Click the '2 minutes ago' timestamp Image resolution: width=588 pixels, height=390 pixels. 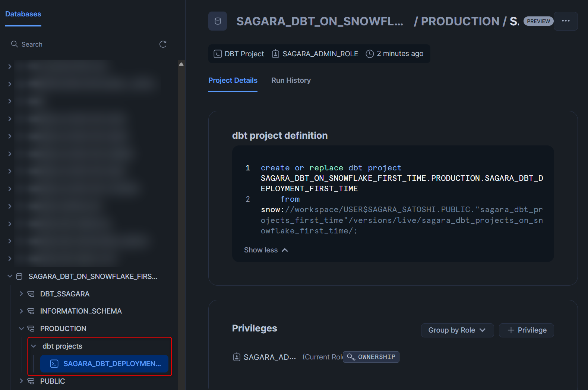tap(400, 54)
